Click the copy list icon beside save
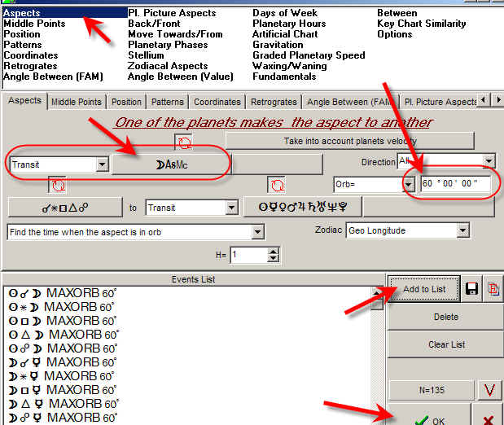Screen dimensions: 504x425 [493, 289]
